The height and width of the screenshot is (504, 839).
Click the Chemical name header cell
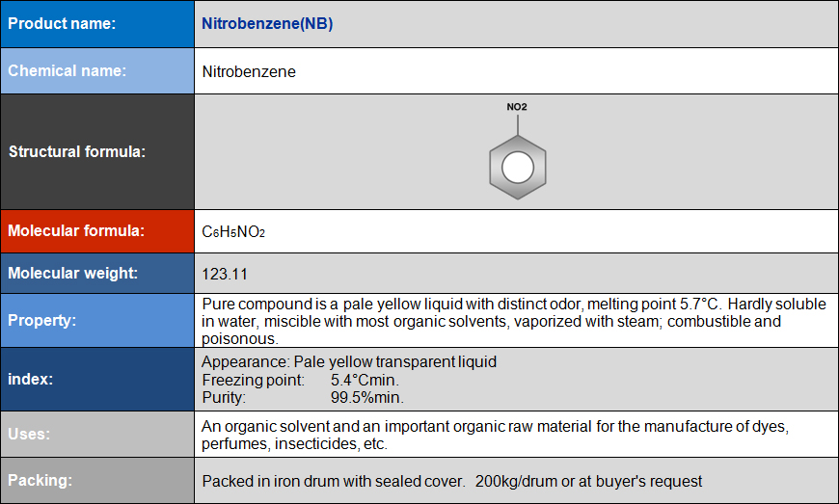click(x=97, y=71)
